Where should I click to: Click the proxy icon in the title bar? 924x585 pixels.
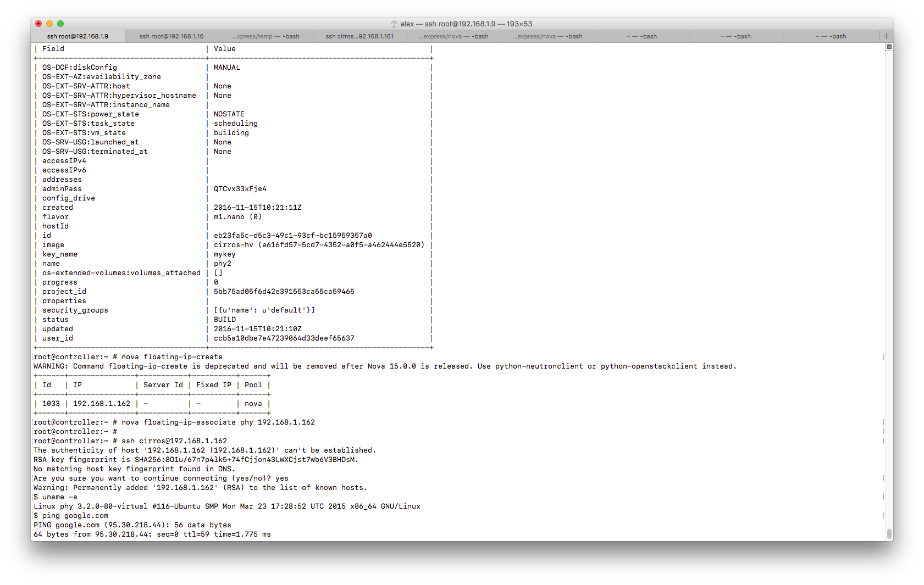click(x=395, y=24)
